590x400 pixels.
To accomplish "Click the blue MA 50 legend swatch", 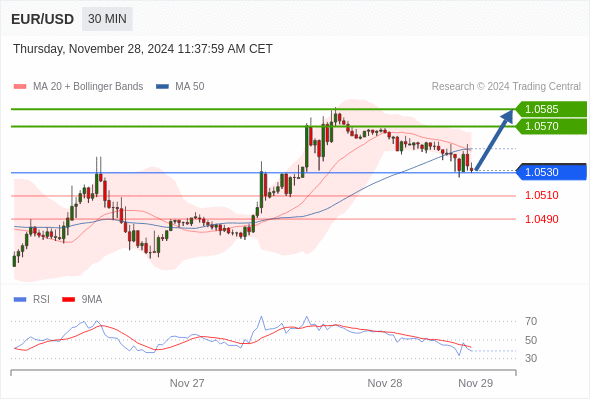I will tap(162, 87).
